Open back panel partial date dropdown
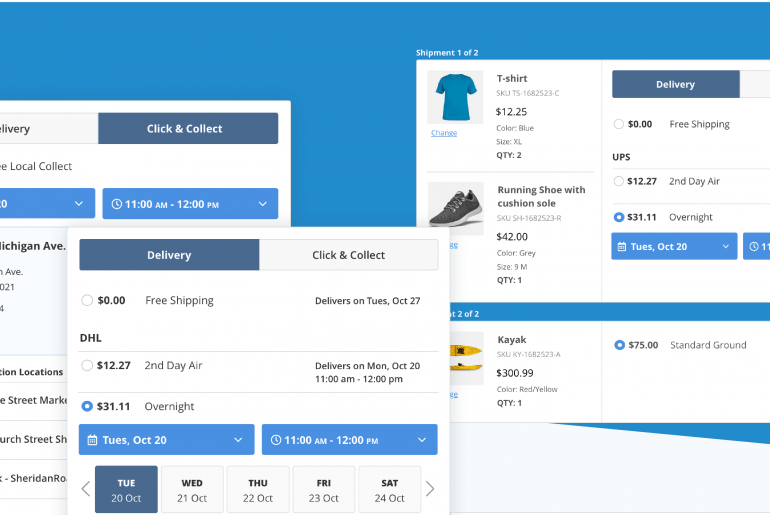The image size is (770, 515). [47, 203]
